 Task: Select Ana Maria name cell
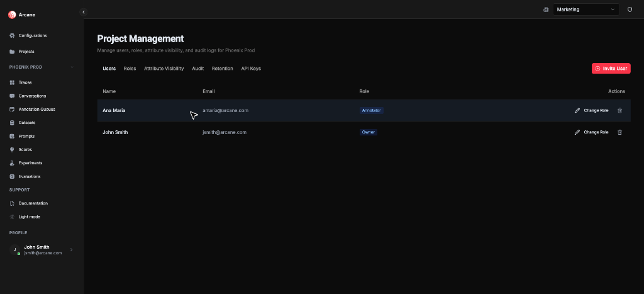(114, 111)
